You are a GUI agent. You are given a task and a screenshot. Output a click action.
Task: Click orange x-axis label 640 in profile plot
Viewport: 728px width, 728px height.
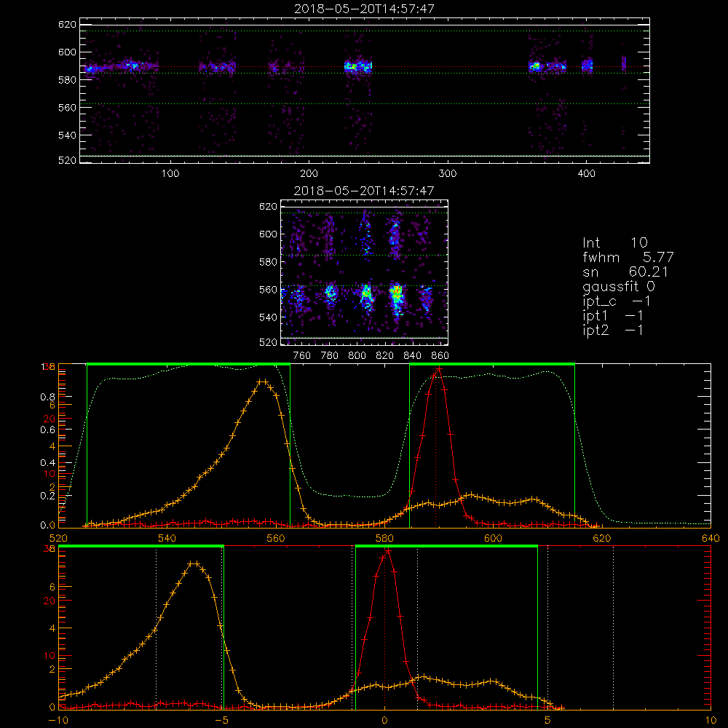[711, 538]
